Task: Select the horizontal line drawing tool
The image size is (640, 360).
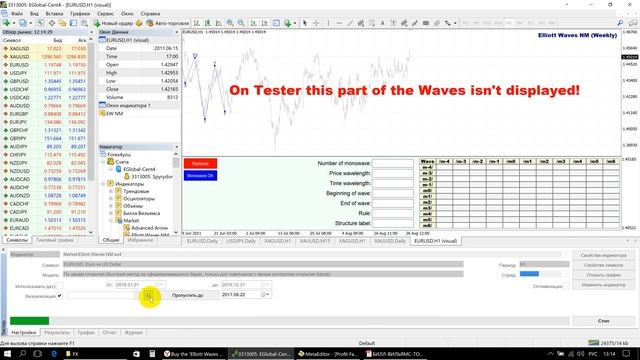Action: pos(339,23)
